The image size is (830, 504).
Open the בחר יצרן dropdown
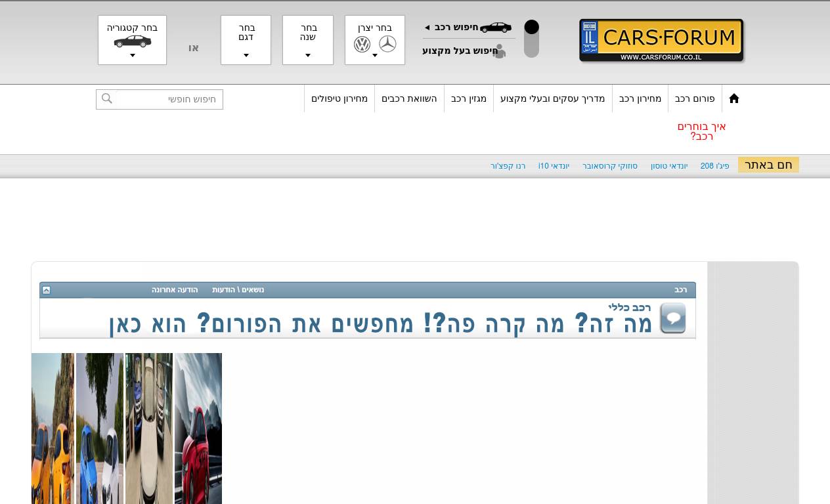pyautogui.click(x=375, y=40)
